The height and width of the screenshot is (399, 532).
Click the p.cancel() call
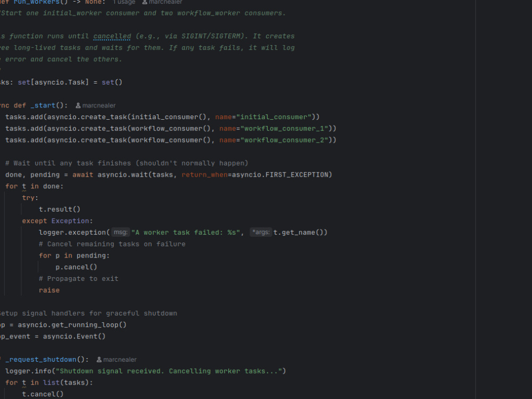[x=76, y=267]
